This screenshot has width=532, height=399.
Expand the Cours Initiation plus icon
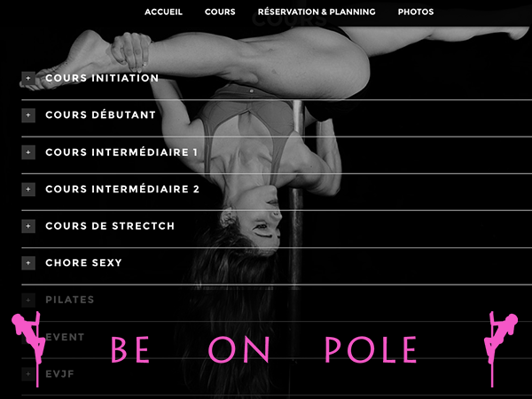click(x=28, y=78)
